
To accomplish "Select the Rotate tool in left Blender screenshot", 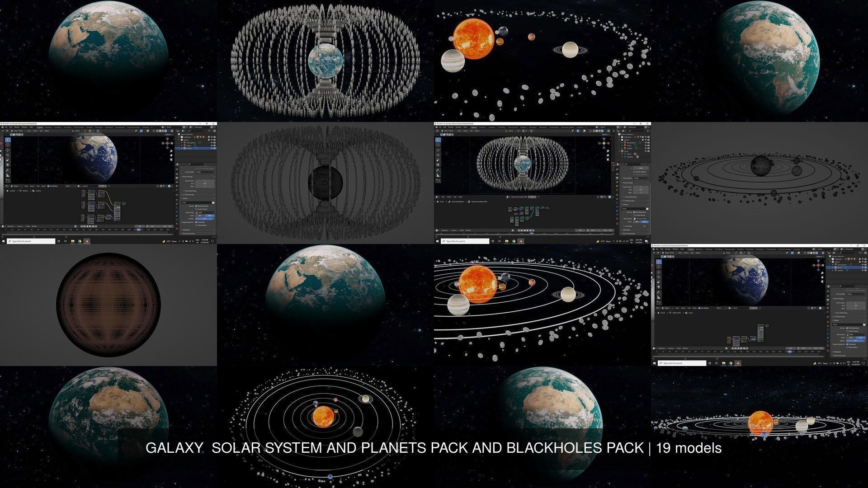I will pos(8,155).
